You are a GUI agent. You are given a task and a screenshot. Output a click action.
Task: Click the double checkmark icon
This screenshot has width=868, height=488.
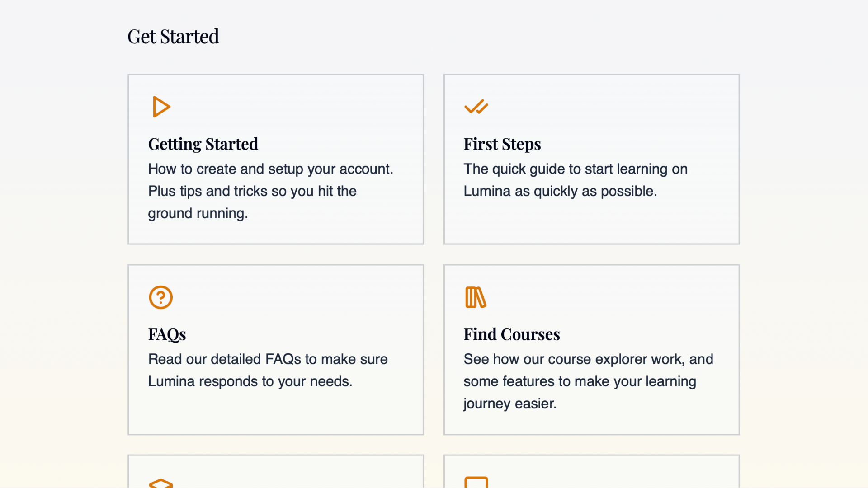[x=476, y=107]
